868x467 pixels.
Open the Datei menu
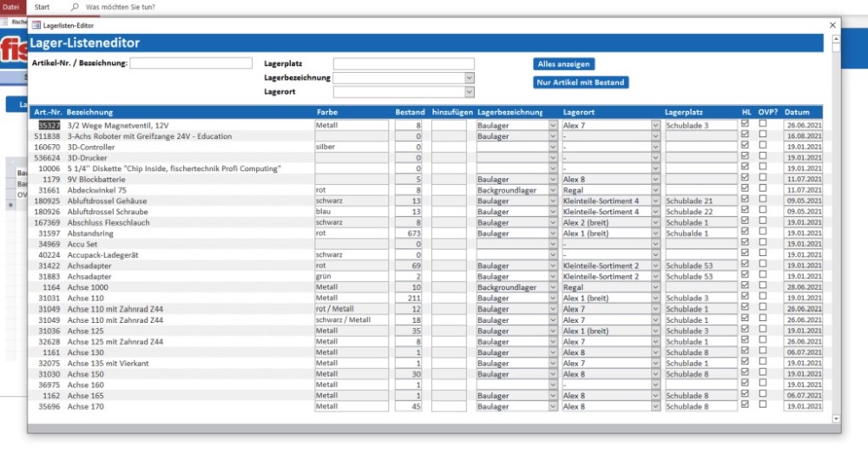coord(11,7)
